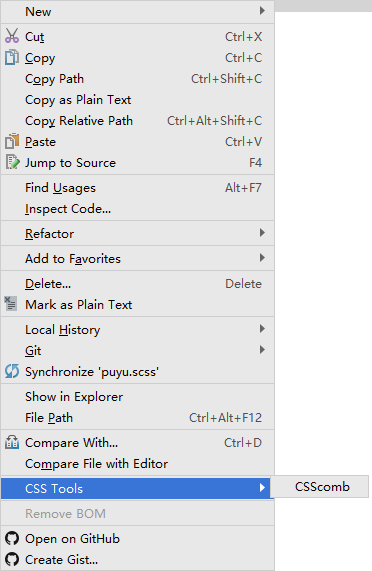This screenshot has height=571, width=372.
Task: Click the Jump to Source pencil icon
Action: (12, 162)
